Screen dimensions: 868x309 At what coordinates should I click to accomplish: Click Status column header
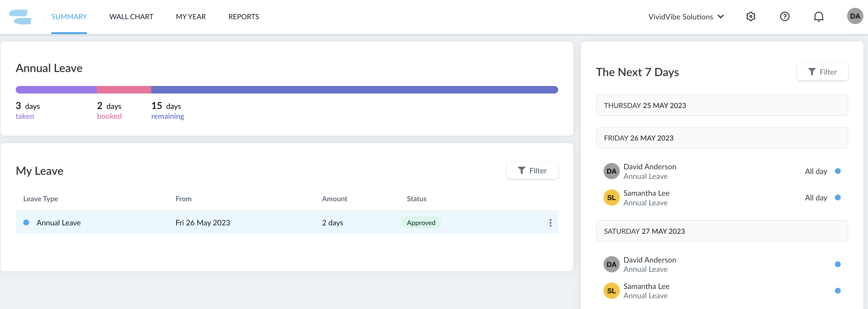point(417,199)
